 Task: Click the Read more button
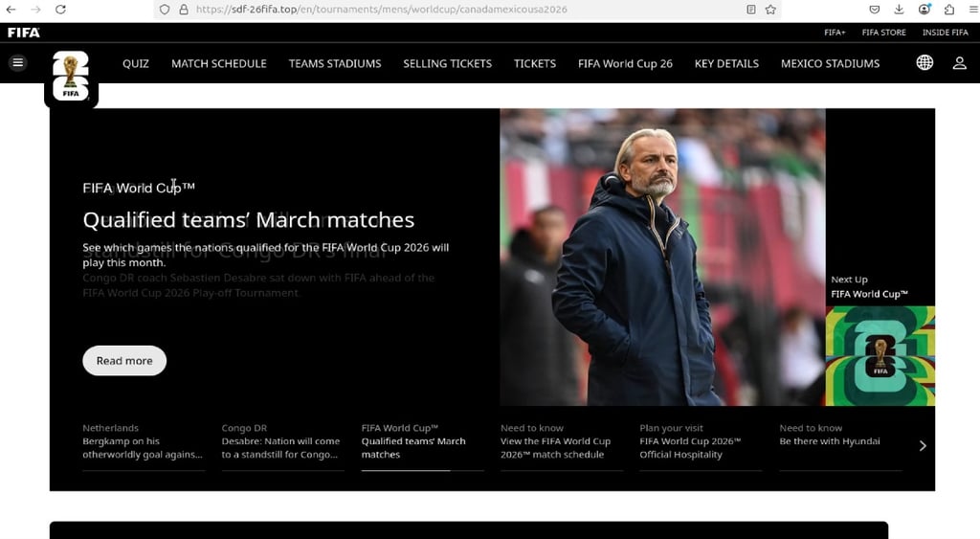124,361
